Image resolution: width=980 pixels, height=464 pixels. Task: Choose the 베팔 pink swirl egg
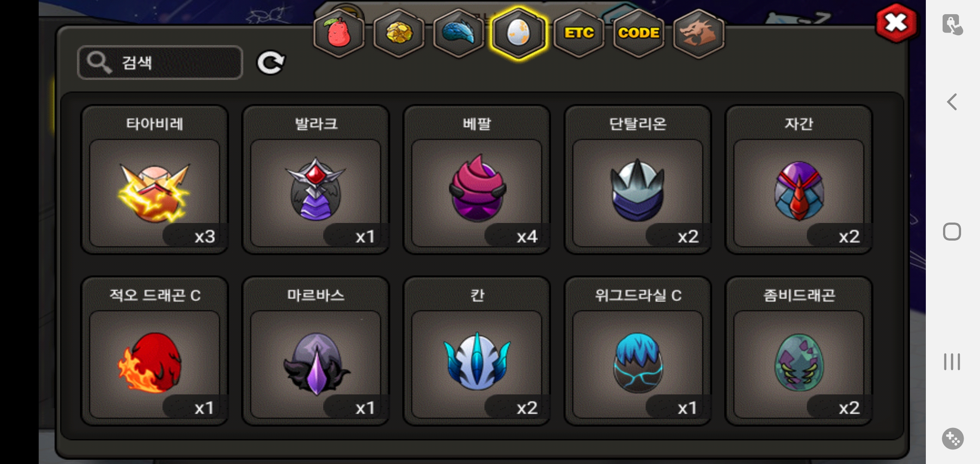pos(477,180)
